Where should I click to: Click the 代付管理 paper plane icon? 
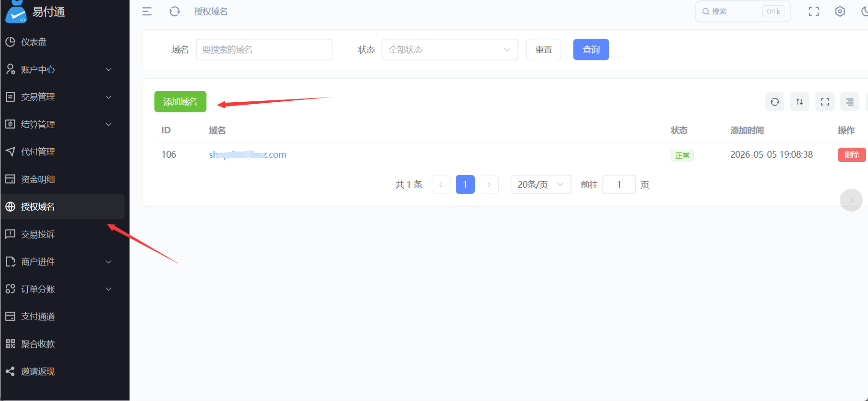pos(11,152)
